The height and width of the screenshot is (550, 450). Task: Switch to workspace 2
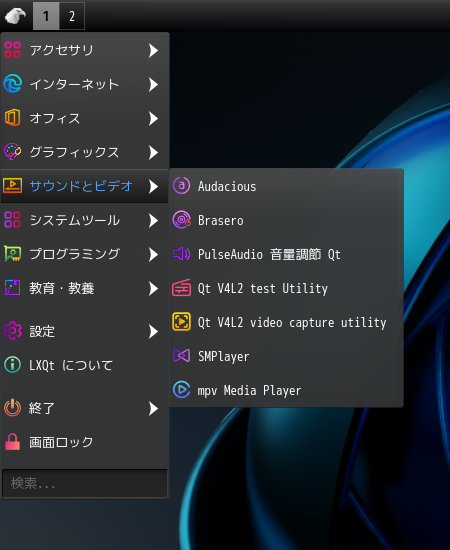(x=72, y=16)
